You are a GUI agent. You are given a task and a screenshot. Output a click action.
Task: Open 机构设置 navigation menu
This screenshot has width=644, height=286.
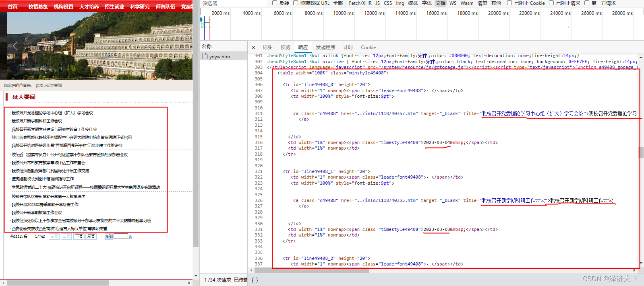pos(63,6)
